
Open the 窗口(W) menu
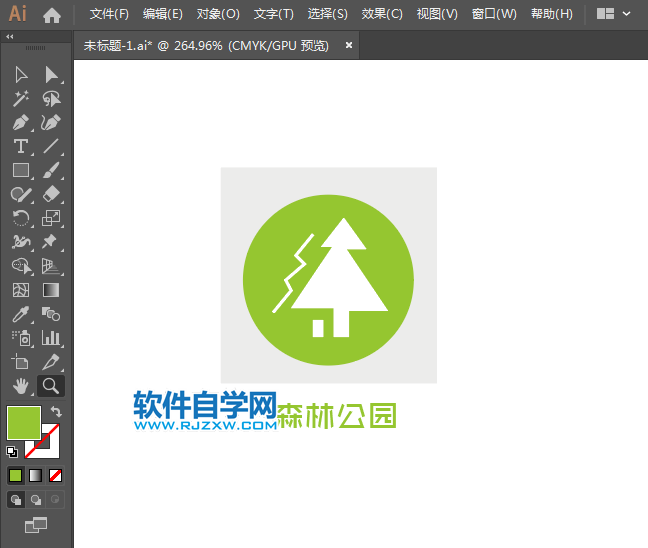[x=494, y=14]
